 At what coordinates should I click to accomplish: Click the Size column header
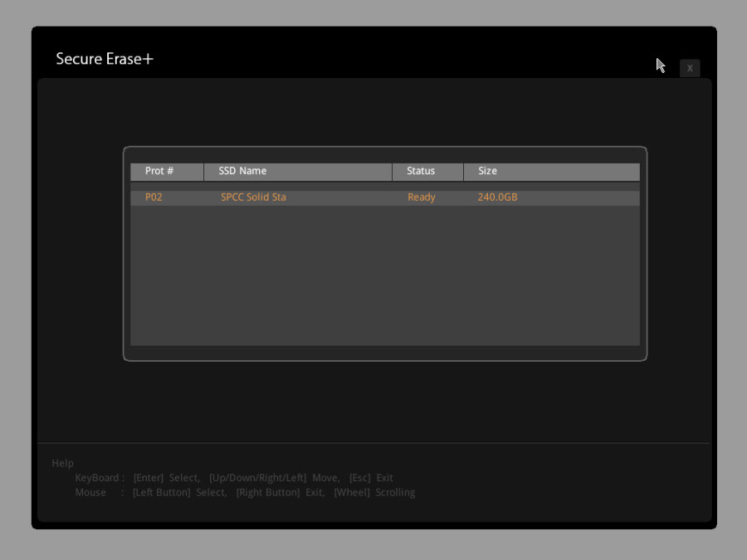pyautogui.click(x=487, y=171)
